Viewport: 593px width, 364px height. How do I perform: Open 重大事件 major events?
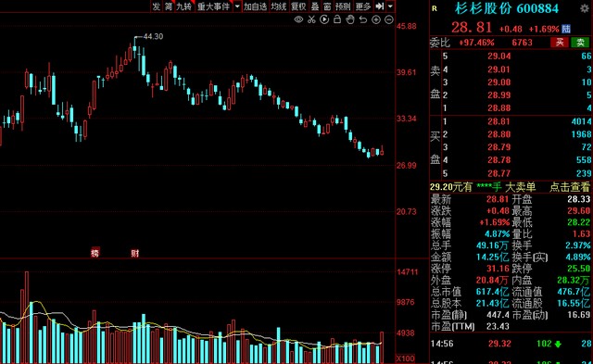(x=213, y=6)
